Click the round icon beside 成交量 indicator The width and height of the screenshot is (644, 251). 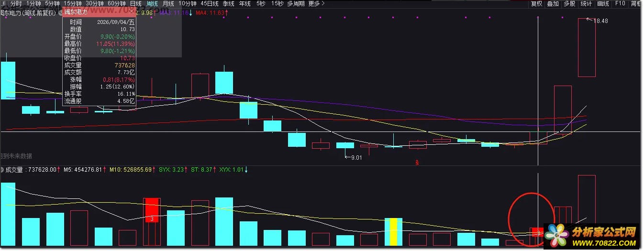click(2, 170)
